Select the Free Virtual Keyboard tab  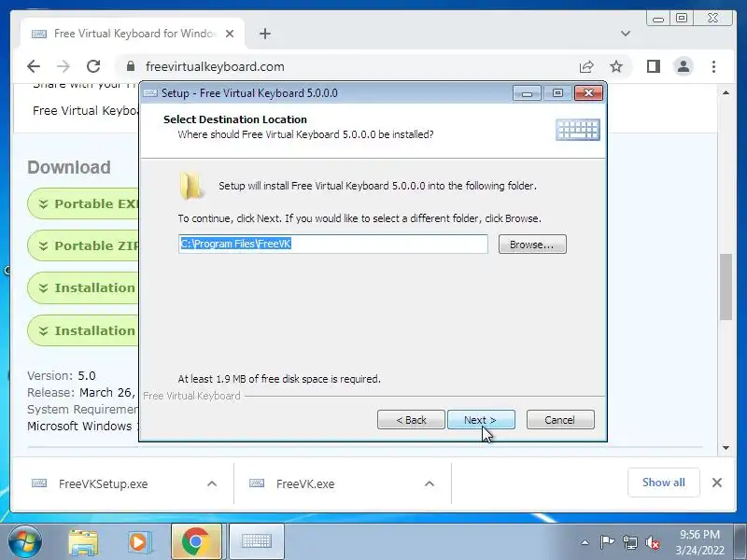(x=133, y=34)
